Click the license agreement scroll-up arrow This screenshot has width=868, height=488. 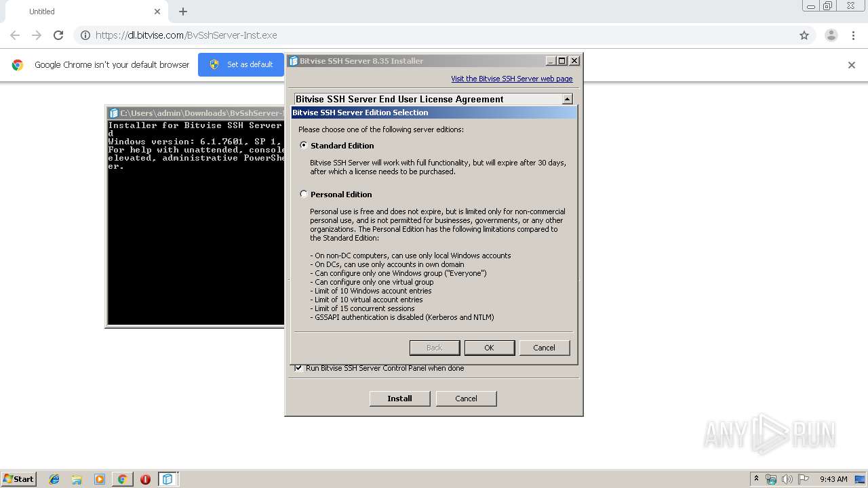coord(568,99)
